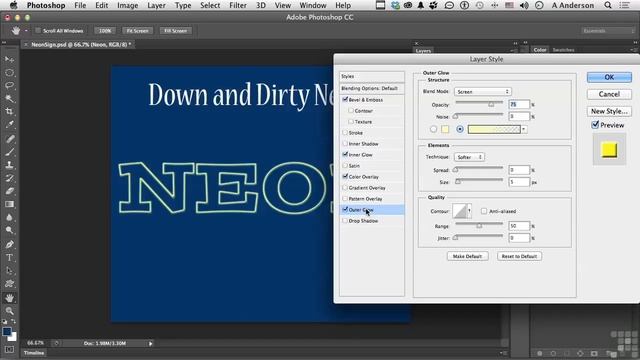
Task: Click Cancel in Layer Style dialog
Action: coord(609,94)
